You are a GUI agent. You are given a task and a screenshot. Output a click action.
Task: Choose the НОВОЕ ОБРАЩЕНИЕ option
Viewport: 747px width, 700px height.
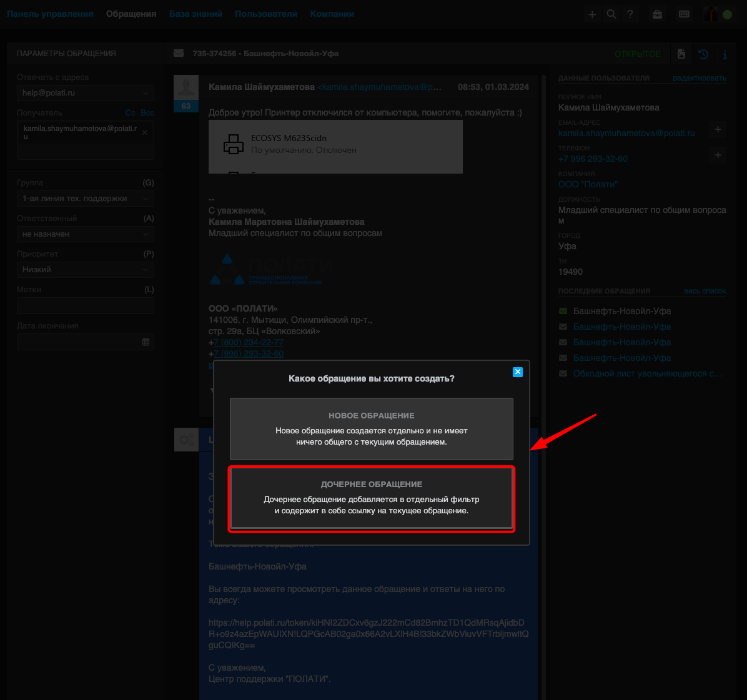[371, 428]
